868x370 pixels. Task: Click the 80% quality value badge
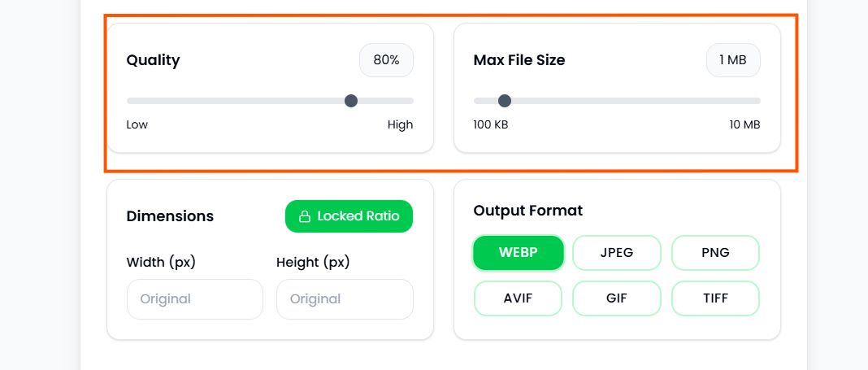386,60
